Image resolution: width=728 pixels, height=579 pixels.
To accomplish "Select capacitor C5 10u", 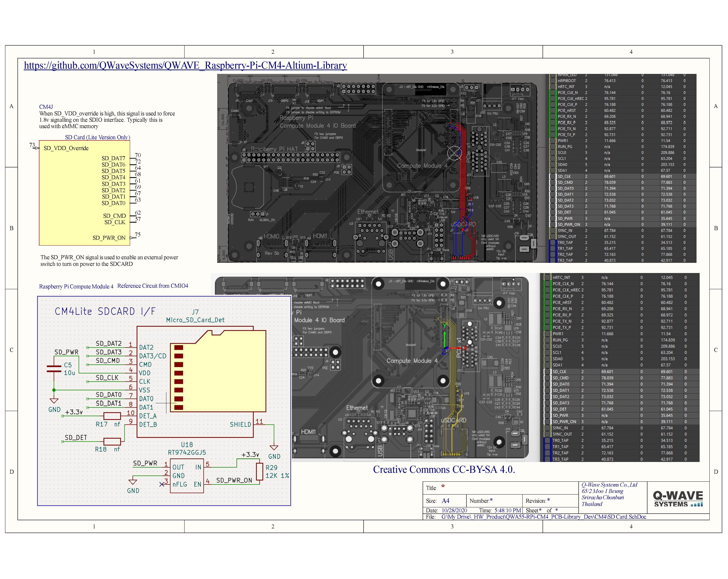I will tap(54, 369).
